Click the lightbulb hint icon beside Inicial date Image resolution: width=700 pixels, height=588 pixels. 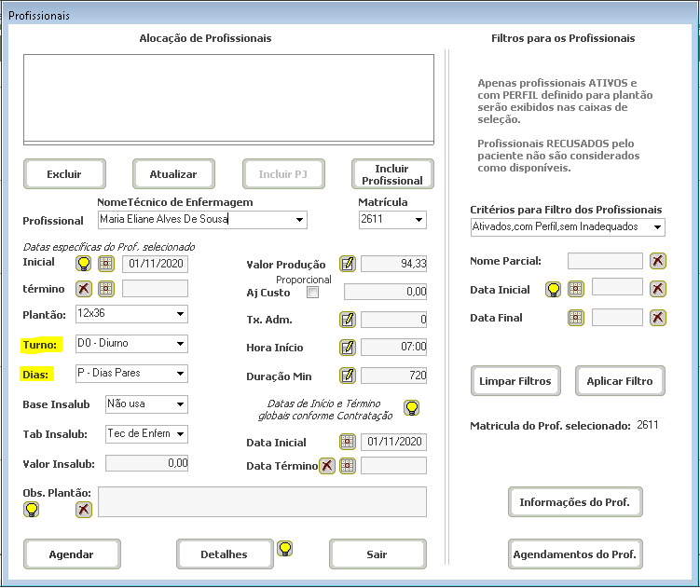84,264
